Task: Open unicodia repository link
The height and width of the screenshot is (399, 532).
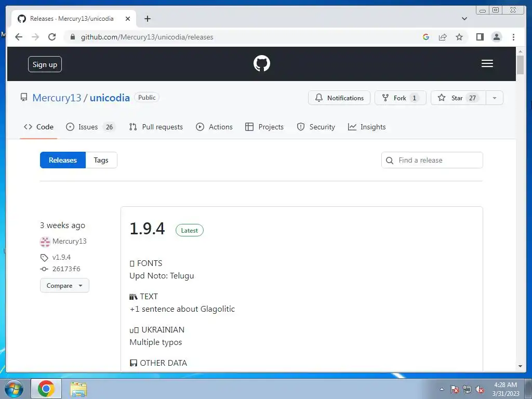Action: 110,98
